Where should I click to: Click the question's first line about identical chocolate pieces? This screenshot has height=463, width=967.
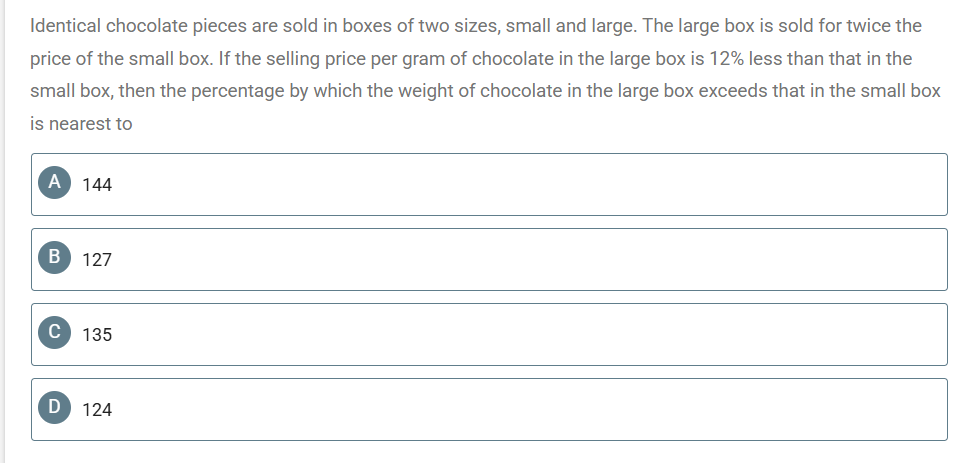click(476, 27)
